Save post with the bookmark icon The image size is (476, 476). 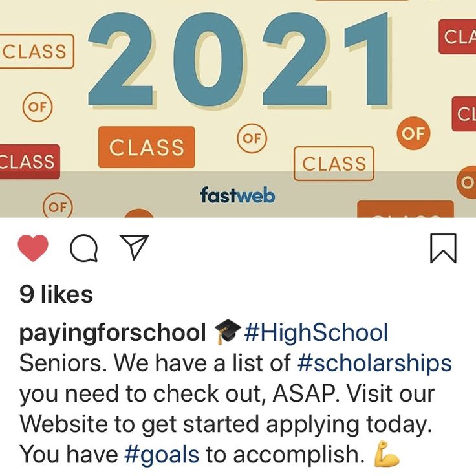click(x=444, y=248)
